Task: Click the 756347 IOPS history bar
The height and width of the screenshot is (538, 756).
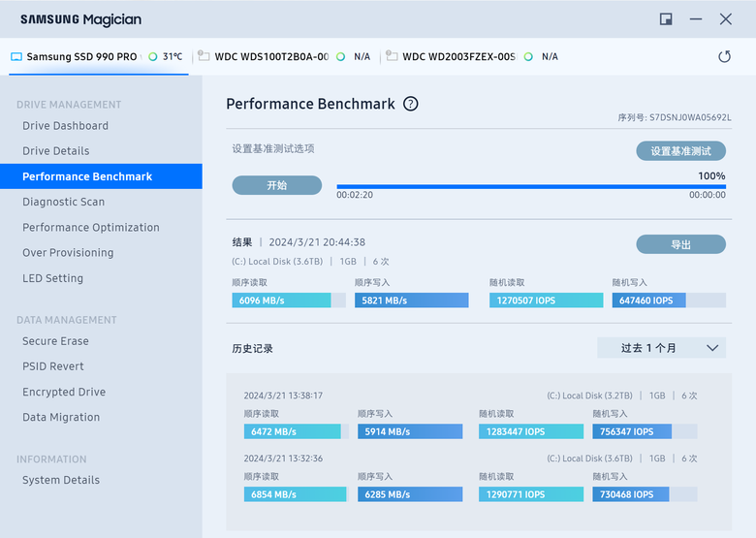Action: [x=645, y=431]
